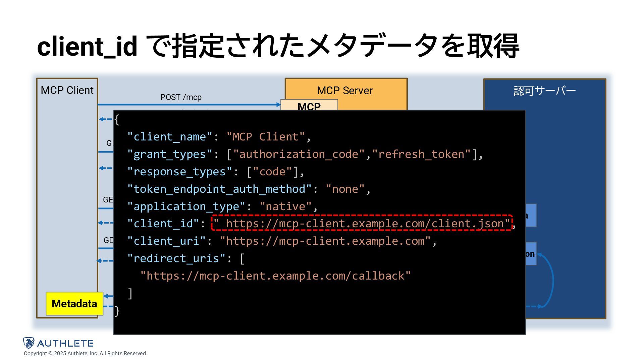Screen dimensions: 644x362
Task: Click the "redirect_uris" key
Action: pyautogui.click(x=176, y=258)
